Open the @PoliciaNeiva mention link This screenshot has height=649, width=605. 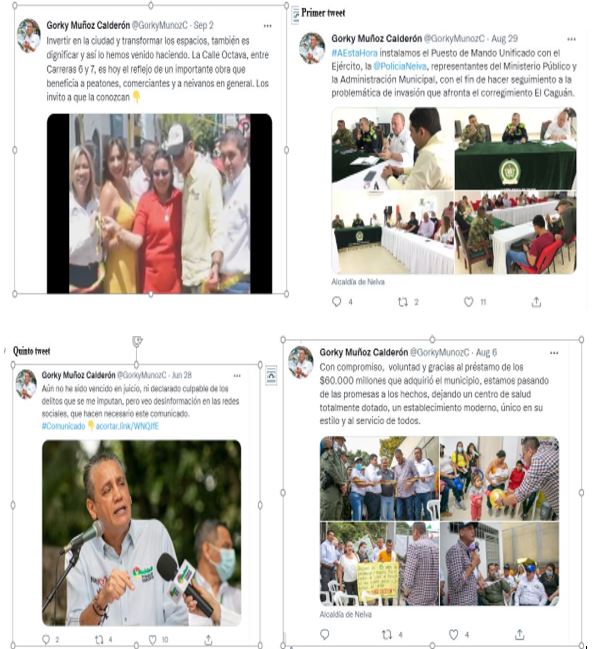[399, 66]
